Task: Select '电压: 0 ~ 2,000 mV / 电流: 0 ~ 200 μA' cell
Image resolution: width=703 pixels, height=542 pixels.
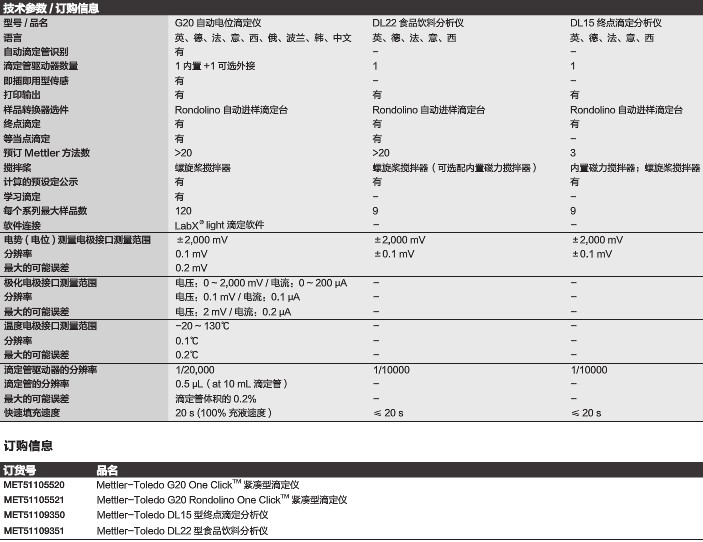Action: pyautogui.click(x=261, y=283)
